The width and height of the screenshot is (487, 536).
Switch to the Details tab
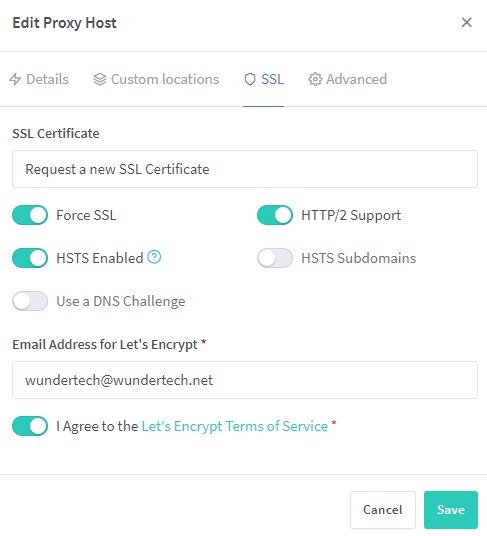[39, 79]
